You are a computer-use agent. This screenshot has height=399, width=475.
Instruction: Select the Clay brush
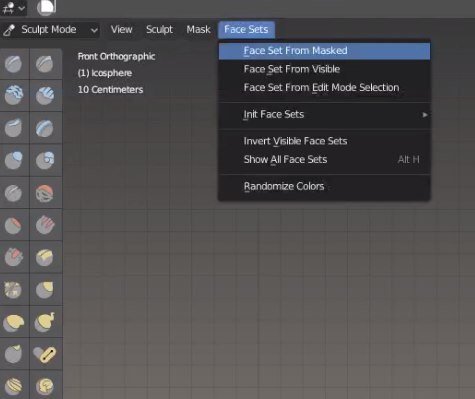click(x=14, y=95)
